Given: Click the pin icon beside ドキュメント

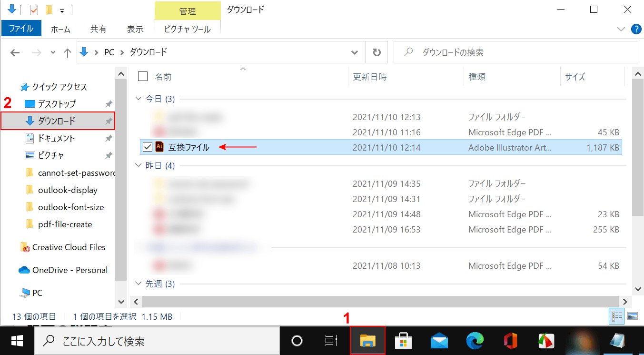Looking at the screenshot, I should (x=109, y=138).
